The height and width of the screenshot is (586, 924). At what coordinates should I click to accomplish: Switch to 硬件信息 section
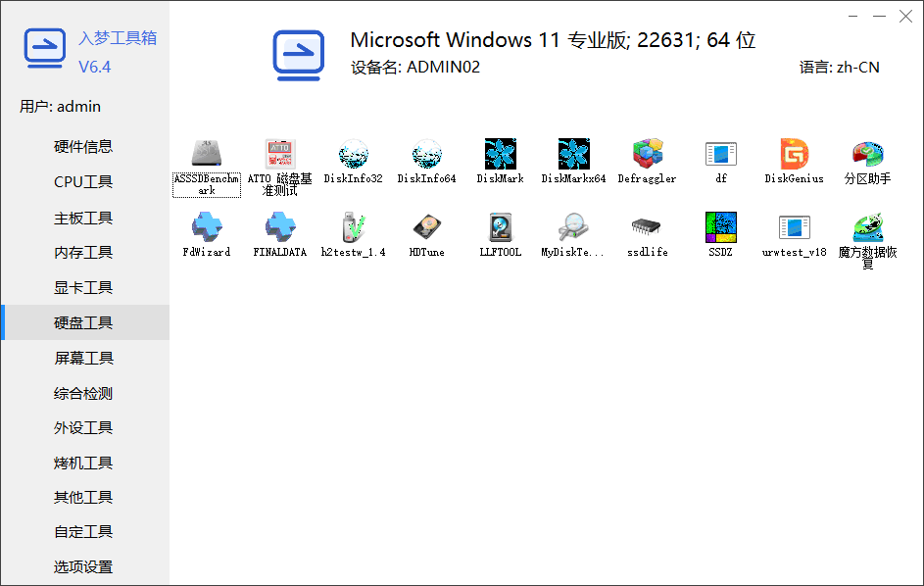pyautogui.click(x=83, y=146)
